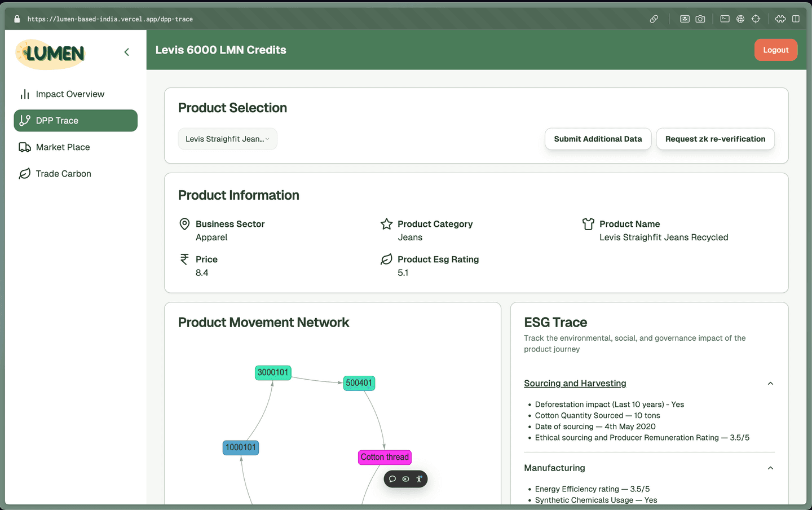Click the Esg rating value 5.1
The image size is (812, 510).
click(403, 272)
